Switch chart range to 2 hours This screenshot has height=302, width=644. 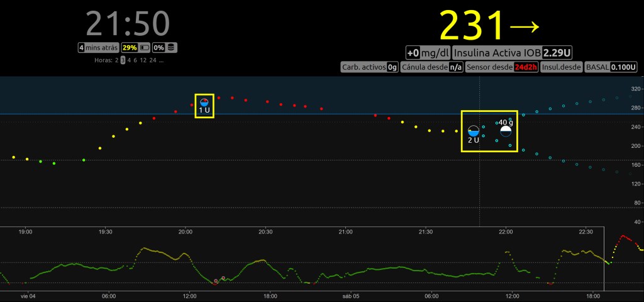pyautogui.click(x=116, y=60)
